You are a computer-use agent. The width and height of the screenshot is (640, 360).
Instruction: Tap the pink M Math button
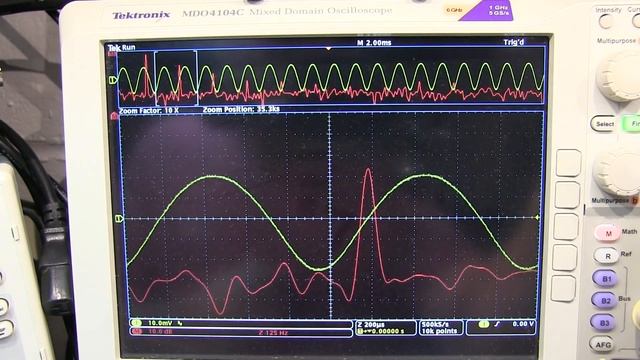pyautogui.click(x=607, y=233)
